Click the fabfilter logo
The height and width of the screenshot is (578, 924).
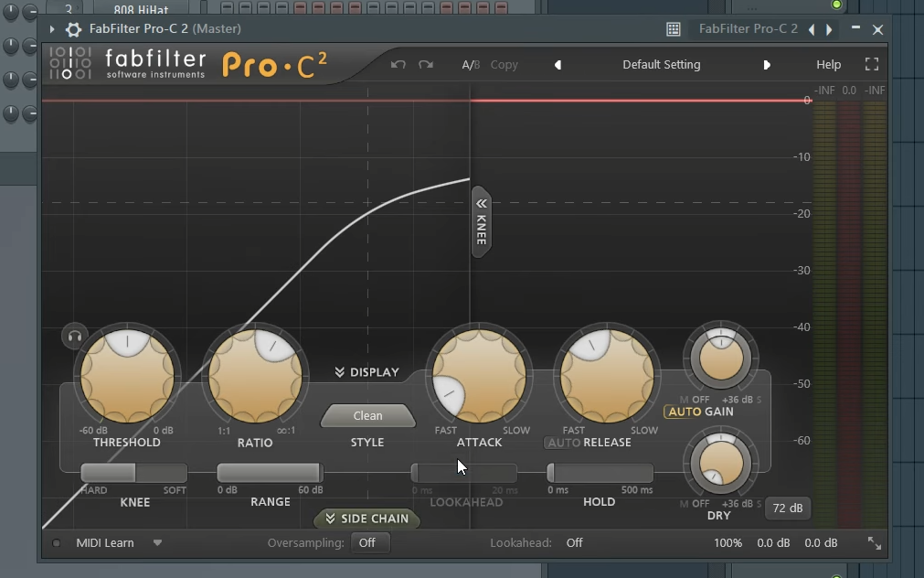[155, 63]
